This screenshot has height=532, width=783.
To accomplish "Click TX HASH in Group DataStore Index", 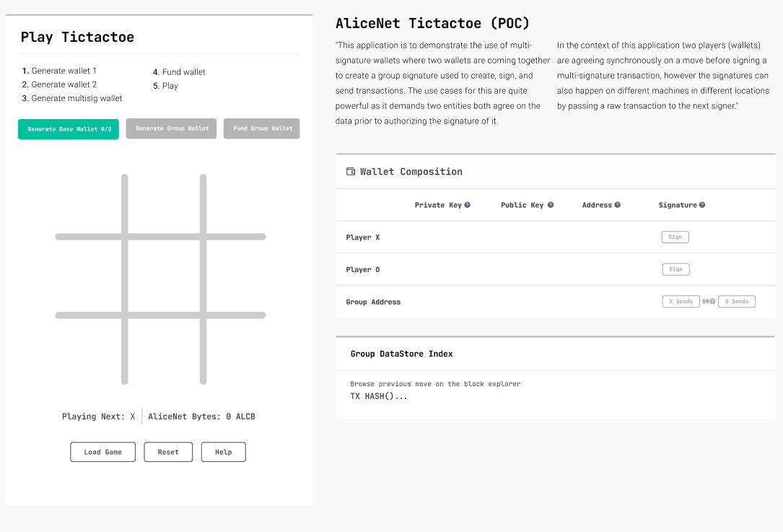I will coord(379,396).
